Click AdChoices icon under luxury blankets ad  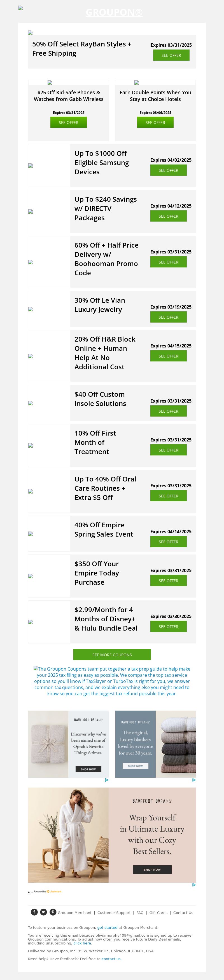(x=194, y=780)
